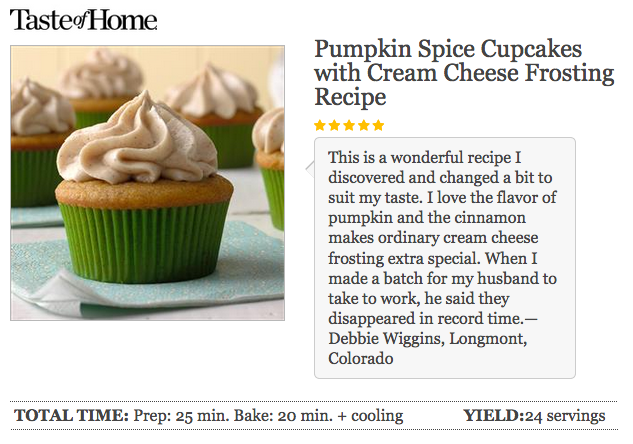The height and width of the screenshot is (444, 633).
Task: Select the second rating star
Action: pos(334,125)
